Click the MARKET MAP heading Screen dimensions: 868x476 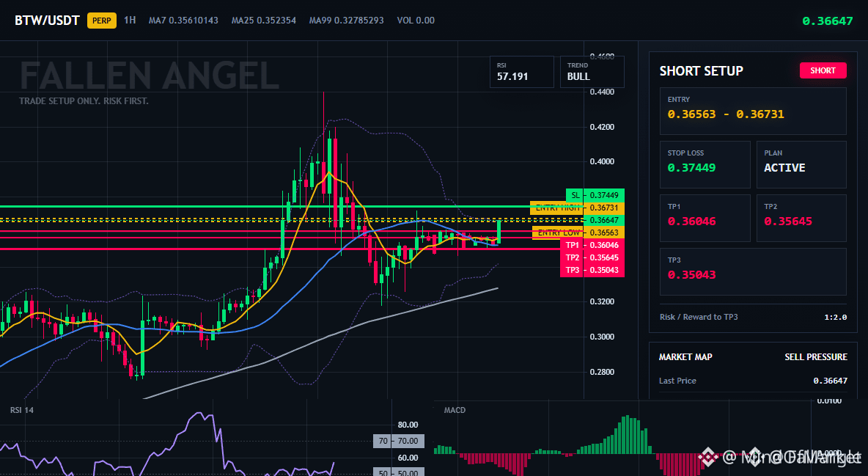point(685,357)
